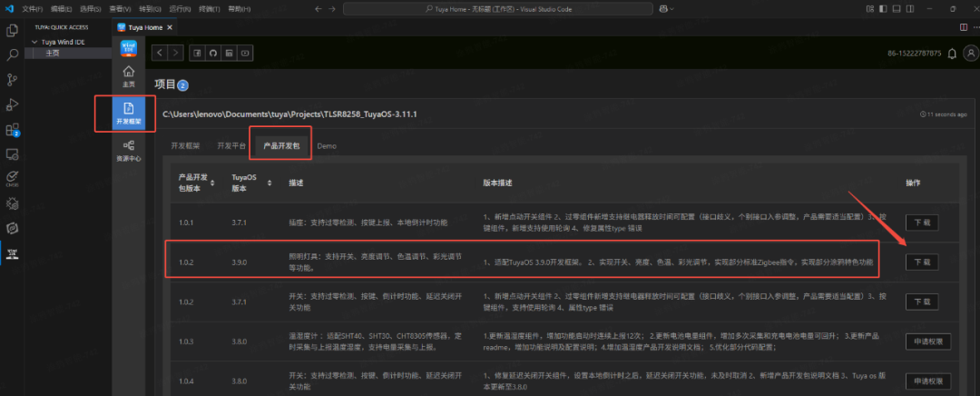Click the title bar command search box
Viewport: 980px width, 396px height.
(498, 9)
